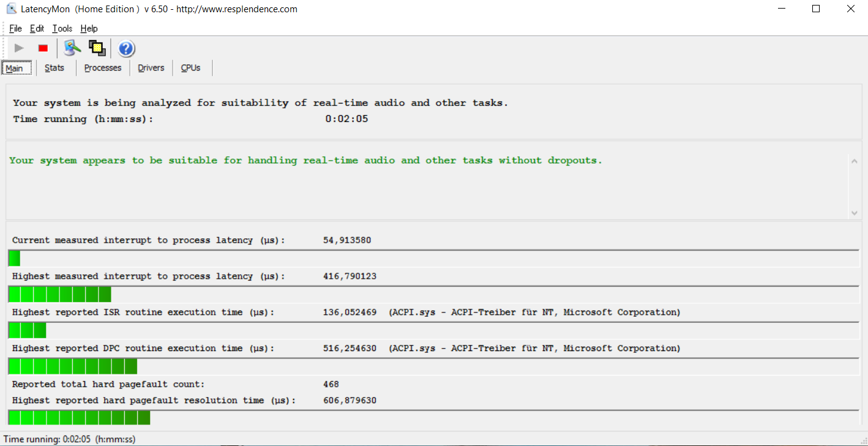Viewport: 868px width, 446px height.
Task: Switch to the Main tab
Action: point(15,68)
